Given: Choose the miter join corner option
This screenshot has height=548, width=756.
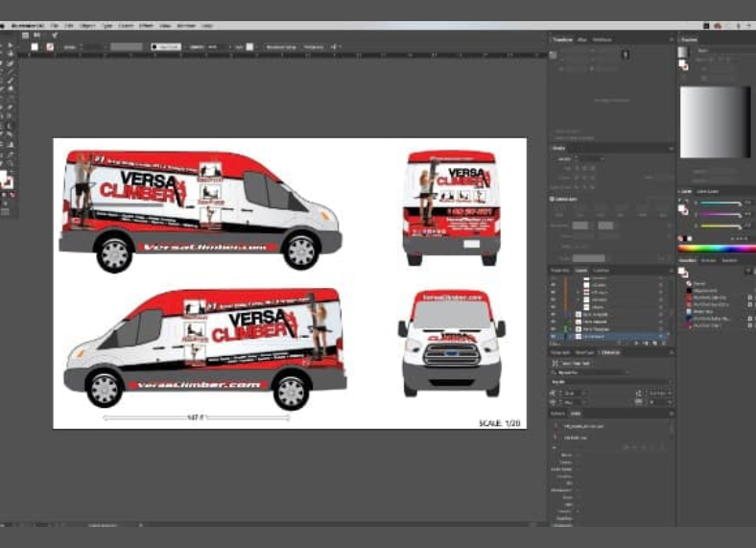Looking at the screenshot, I should point(578,178).
